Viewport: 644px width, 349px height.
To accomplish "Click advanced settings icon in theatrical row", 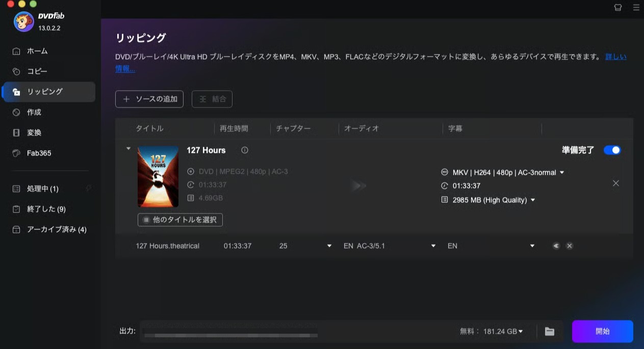I will 556,246.
